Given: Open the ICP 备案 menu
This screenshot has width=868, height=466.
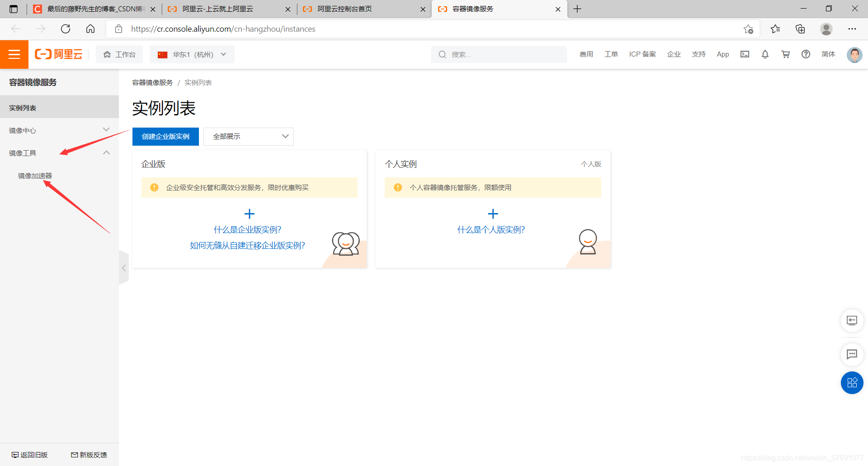Looking at the screenshot, I should 642,54.
